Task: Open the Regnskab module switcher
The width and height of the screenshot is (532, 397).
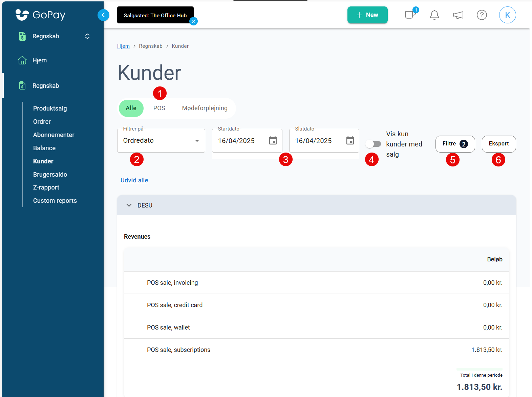Action: [87, 36]
